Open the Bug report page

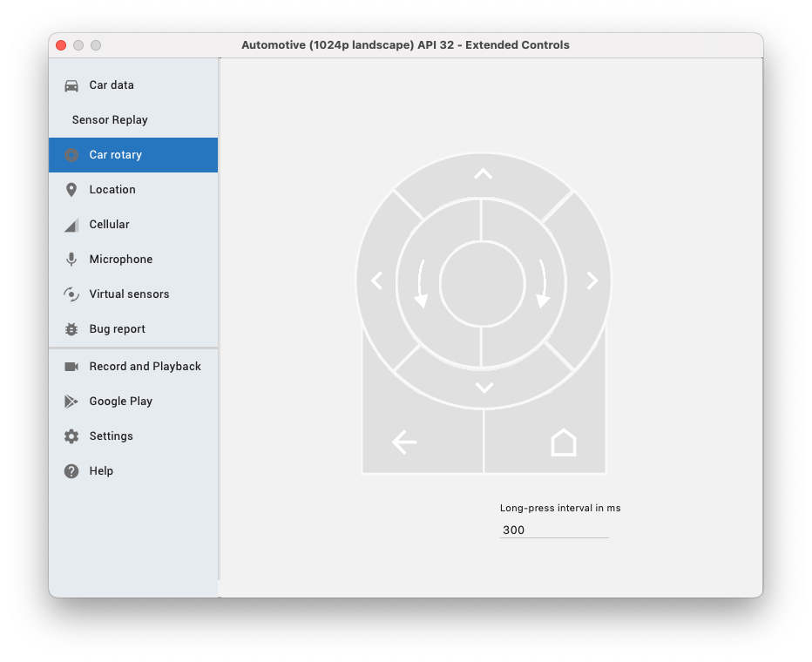[x=117, y=329]
